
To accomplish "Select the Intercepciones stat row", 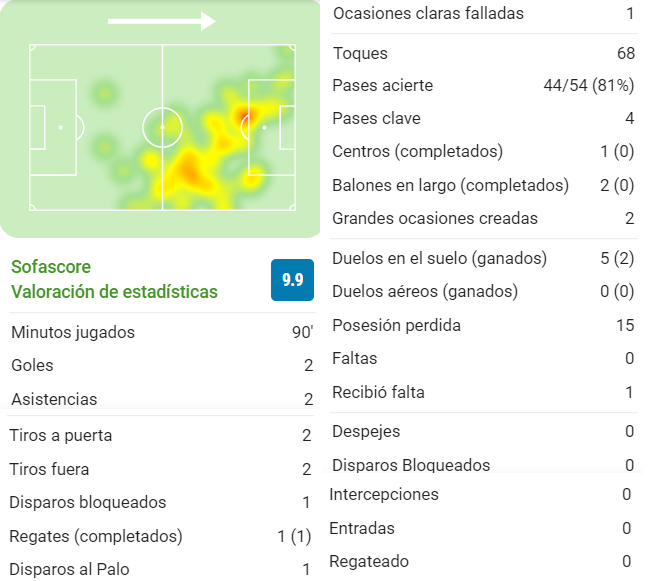I will (481, 494).
